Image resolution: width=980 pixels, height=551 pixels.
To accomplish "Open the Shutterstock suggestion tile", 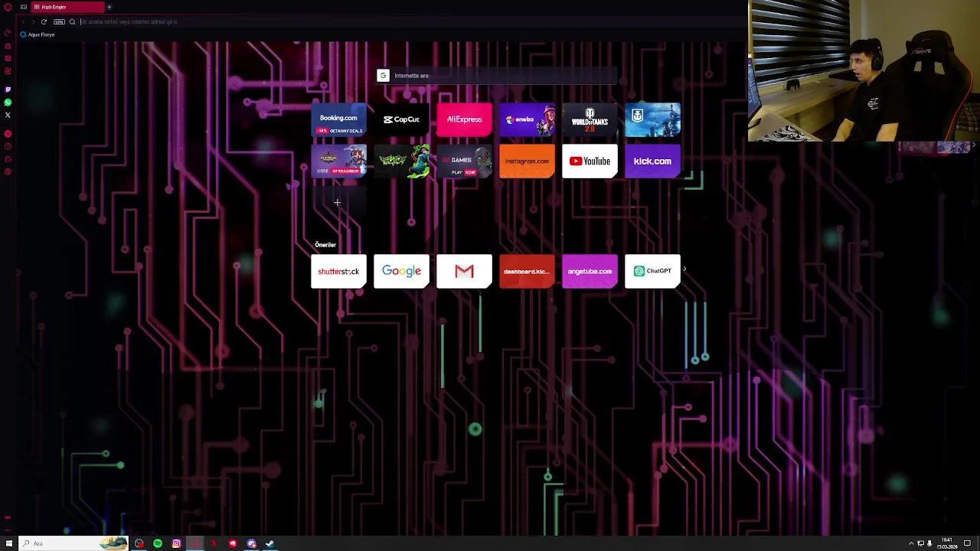I will click(x=338, y=271).
